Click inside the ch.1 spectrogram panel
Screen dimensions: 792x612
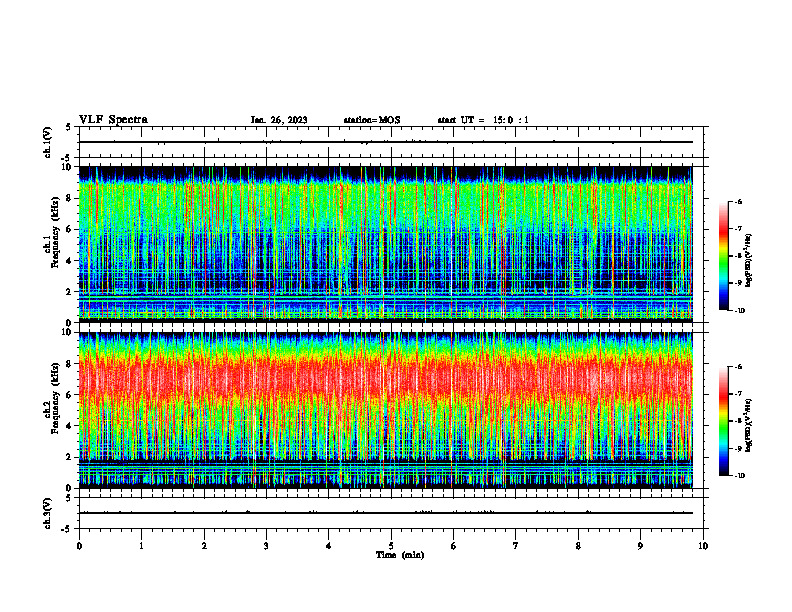click(x=385, y=244)
